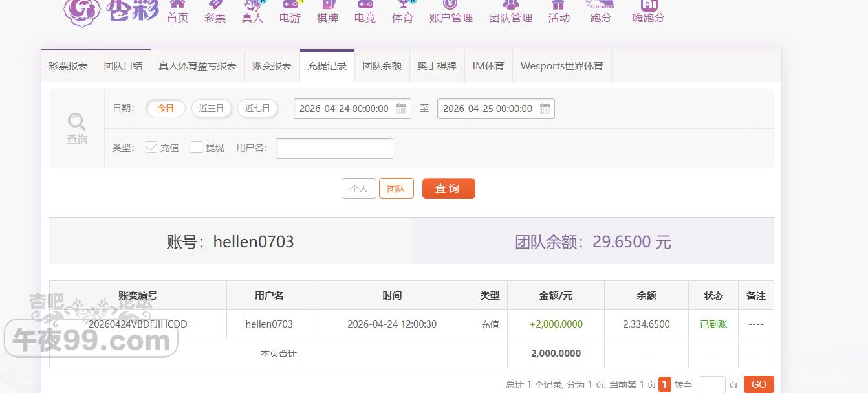
Task: Click the start date field 2026-04-24
Action: coord(353,109)
